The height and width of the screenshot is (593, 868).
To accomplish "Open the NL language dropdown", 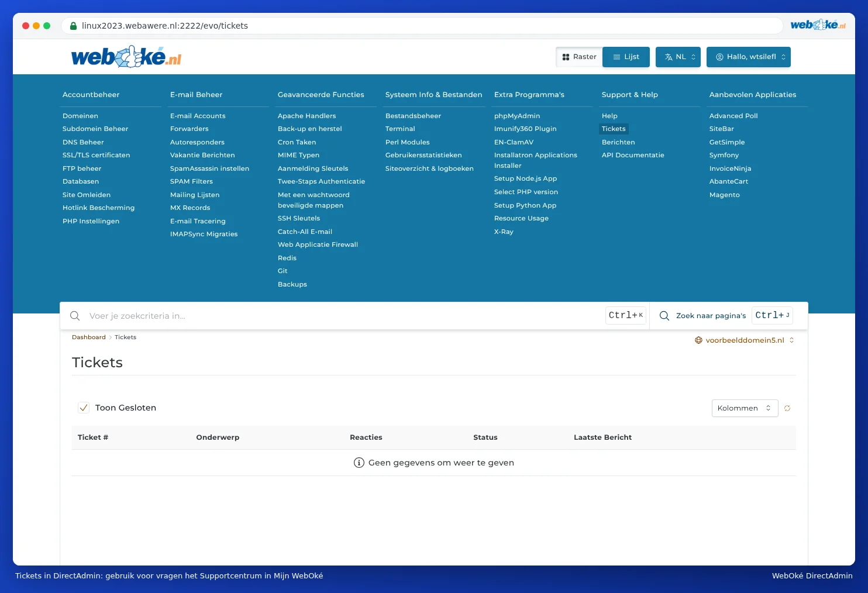I will (678, 57).
